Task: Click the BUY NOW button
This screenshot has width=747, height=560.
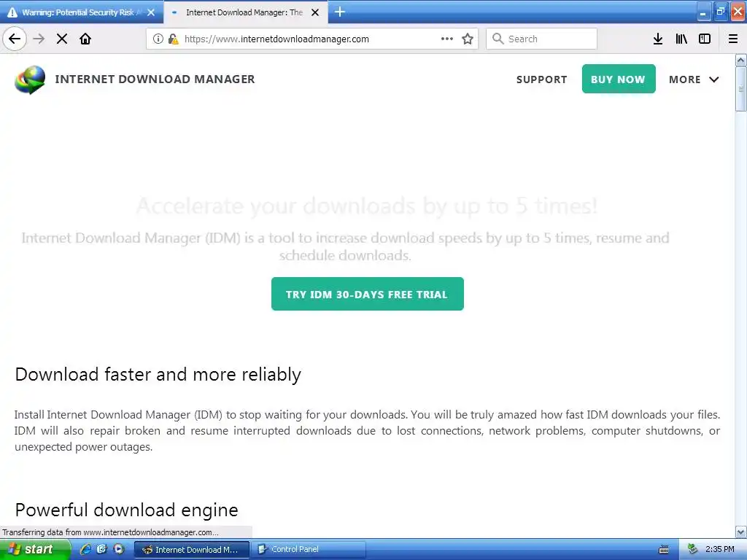Action: (x=619, y=79)
